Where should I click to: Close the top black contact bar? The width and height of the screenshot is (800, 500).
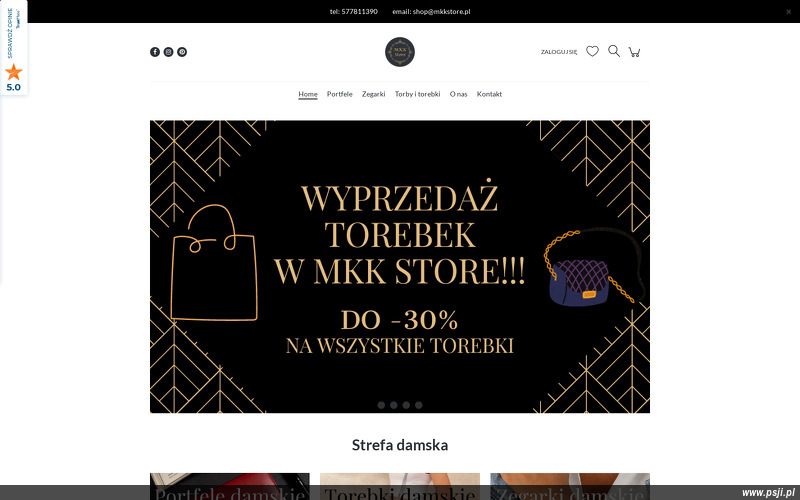click(788, 12)
